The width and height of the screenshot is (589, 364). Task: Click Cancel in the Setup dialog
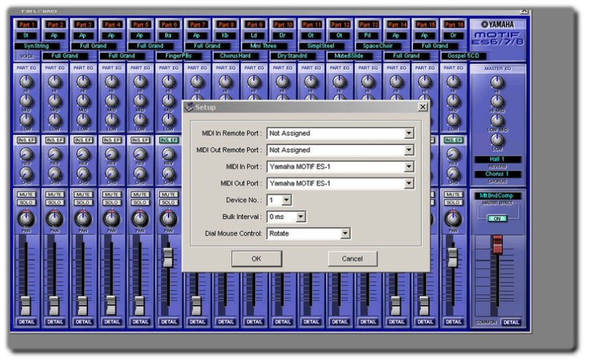352,259
